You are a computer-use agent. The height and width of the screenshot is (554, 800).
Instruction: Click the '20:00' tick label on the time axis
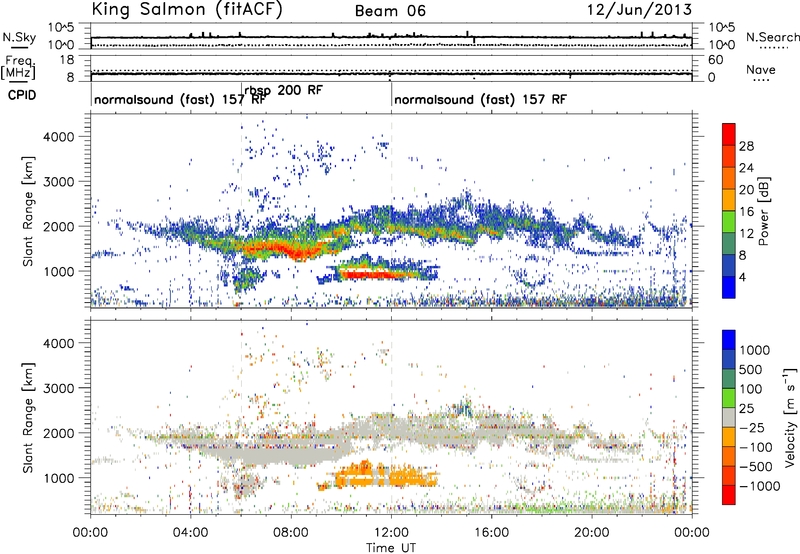(592, 533)
